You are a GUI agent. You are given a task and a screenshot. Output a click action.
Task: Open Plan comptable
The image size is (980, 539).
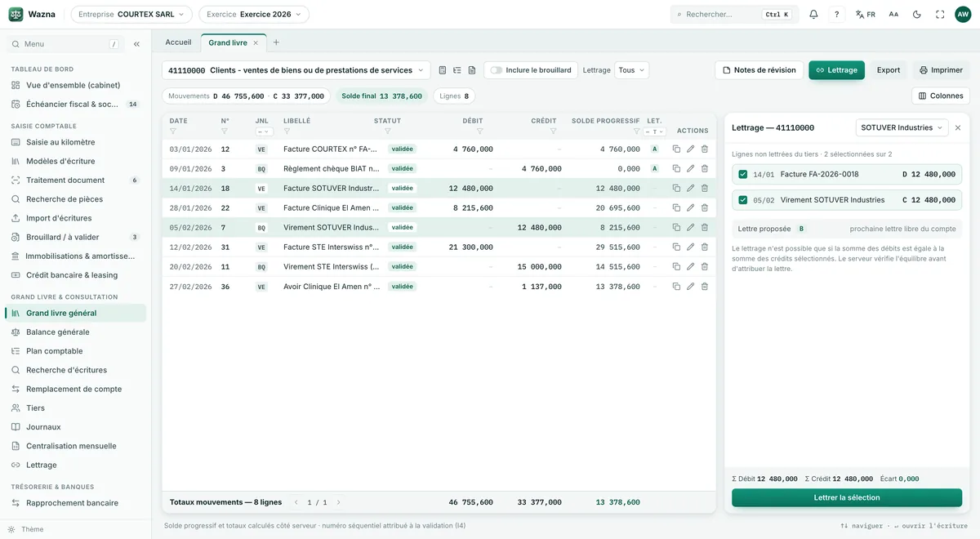tap(75, 351)
